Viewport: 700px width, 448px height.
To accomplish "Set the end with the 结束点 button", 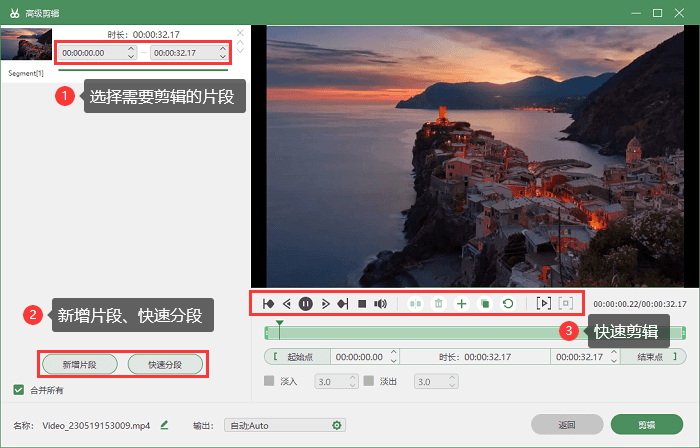I will click(x=653, y=357).
